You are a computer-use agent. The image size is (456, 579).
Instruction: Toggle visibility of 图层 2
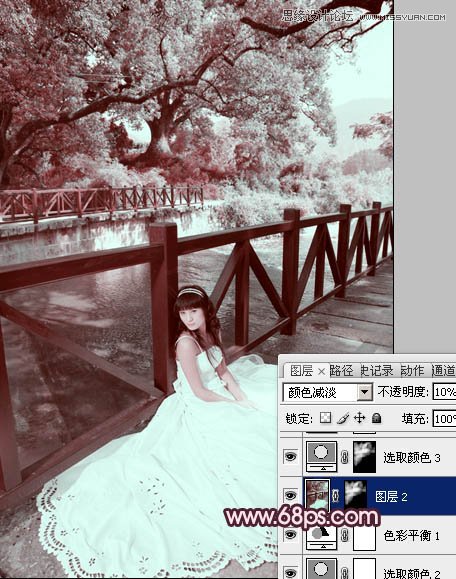click(291, 496)
